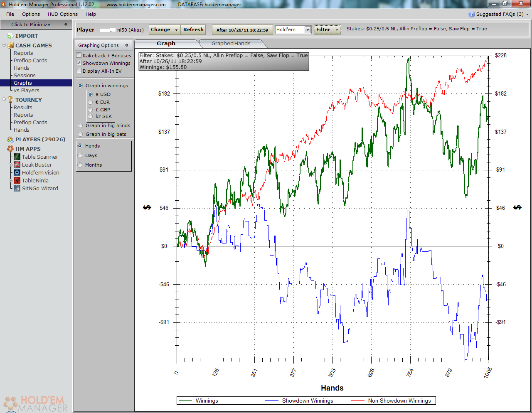Open Tourney Preflop Cards item
This screenshot has height=413, width=532.
(x=30, y=122)
